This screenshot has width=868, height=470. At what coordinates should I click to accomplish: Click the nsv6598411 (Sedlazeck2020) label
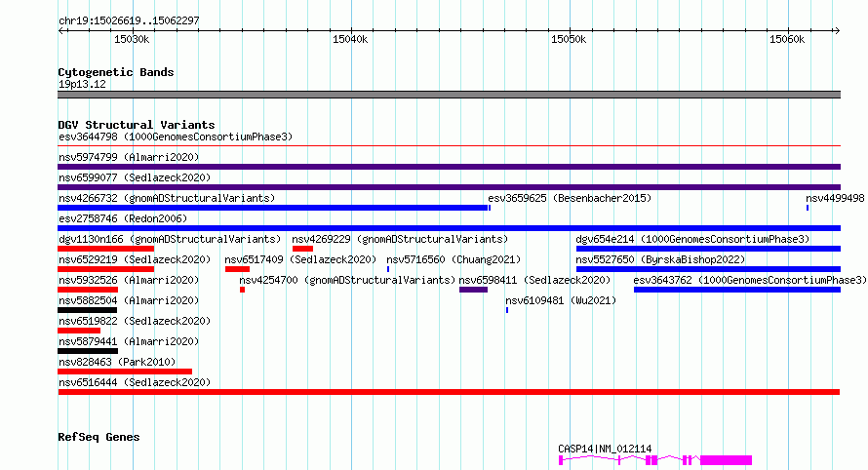[x=534, y=280]
